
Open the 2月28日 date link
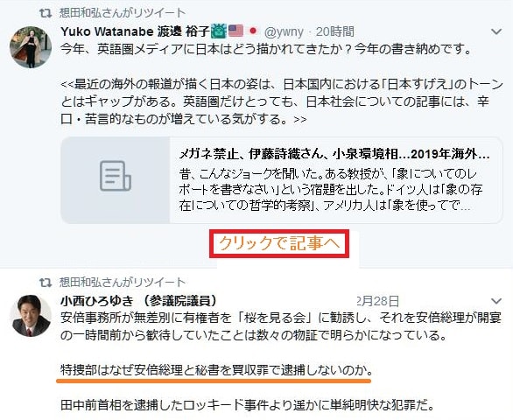tap(378, 301)
